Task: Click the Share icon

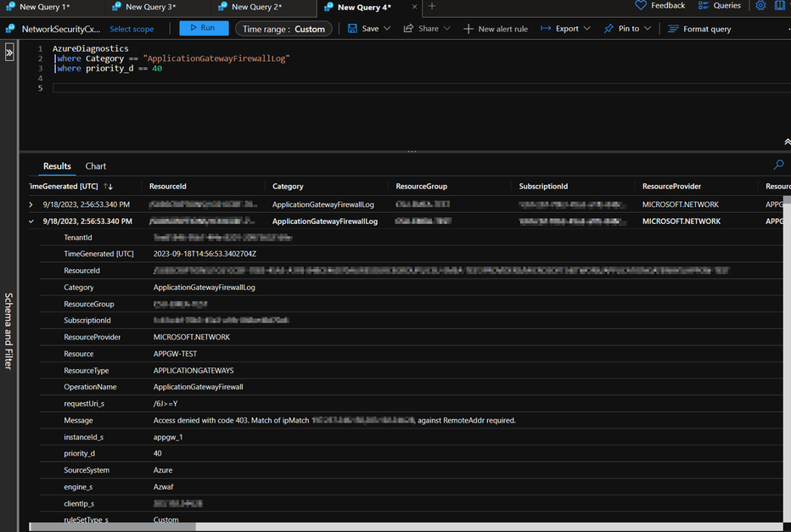Action: click(408, 29)
